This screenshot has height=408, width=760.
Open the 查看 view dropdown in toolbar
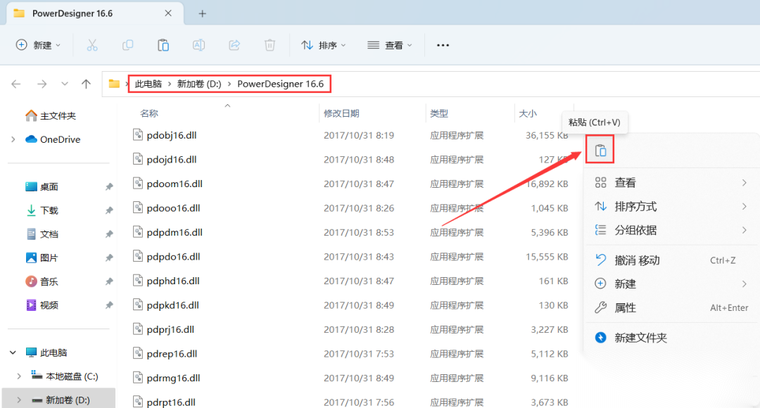389,45
